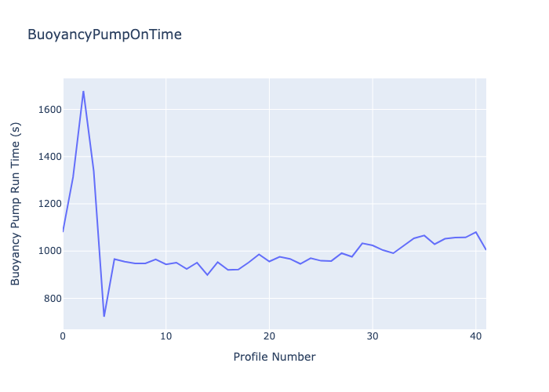
Task: Click the Buoyancy Pump Run Time y-axis title
Action: click(16, 204)
